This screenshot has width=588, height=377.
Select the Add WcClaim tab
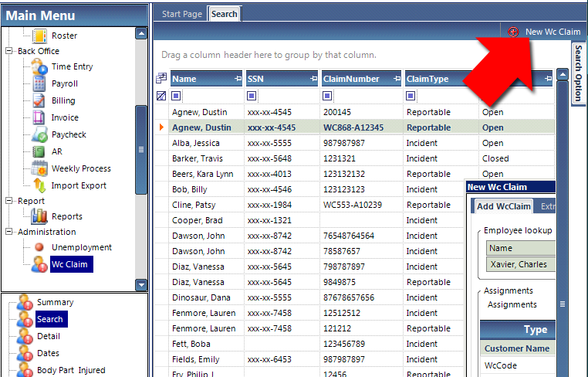click(503, 206)
